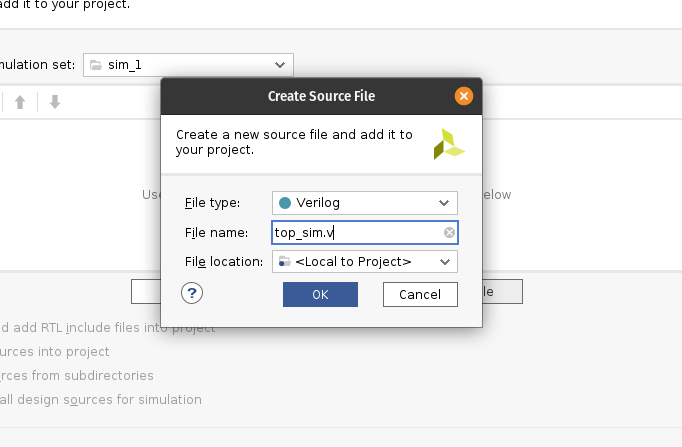This screenshot has width=682, height=447.
Task: Click the Vivado logo in dialog header
Action: [448, 144]
